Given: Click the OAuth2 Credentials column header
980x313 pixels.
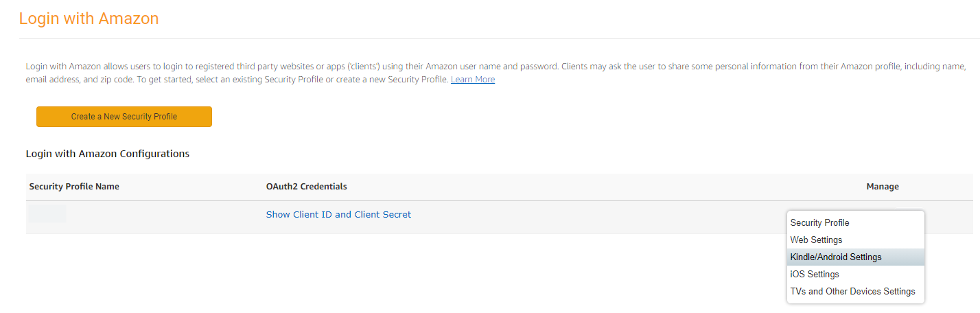Looking at the screenshot, I should (x=306, y=187).
